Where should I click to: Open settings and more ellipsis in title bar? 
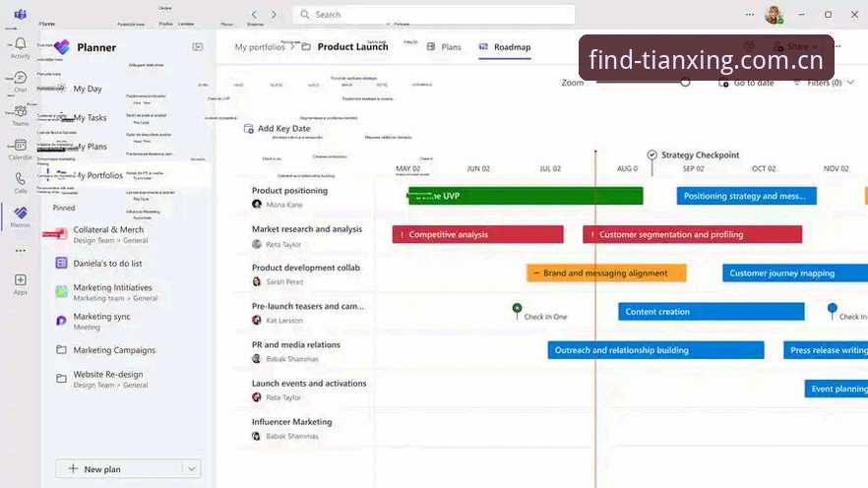click(750, 15)
